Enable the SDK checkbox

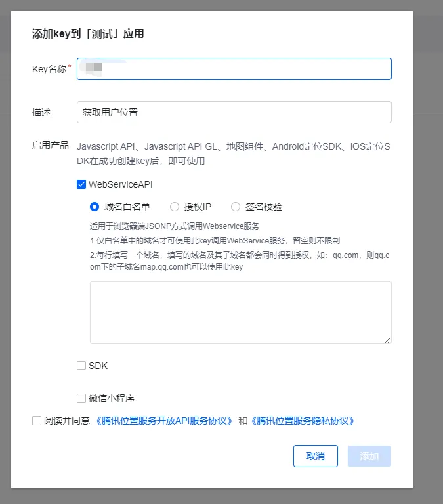(81, 366)
